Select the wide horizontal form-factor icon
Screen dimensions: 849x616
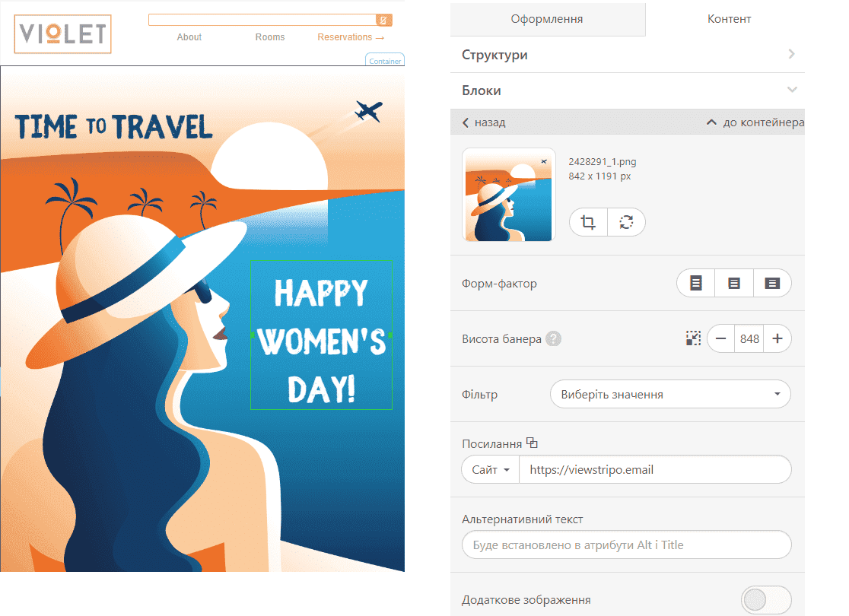point(772,283)
